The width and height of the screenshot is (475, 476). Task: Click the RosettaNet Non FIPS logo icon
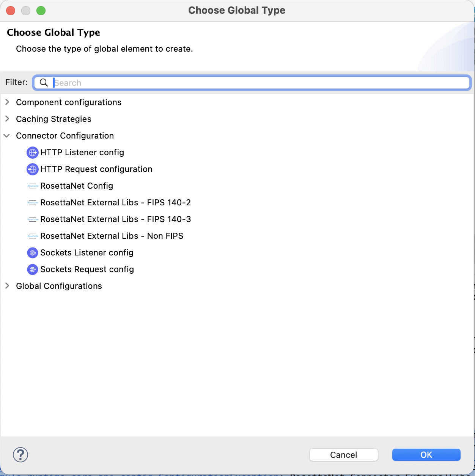[33, 236]
